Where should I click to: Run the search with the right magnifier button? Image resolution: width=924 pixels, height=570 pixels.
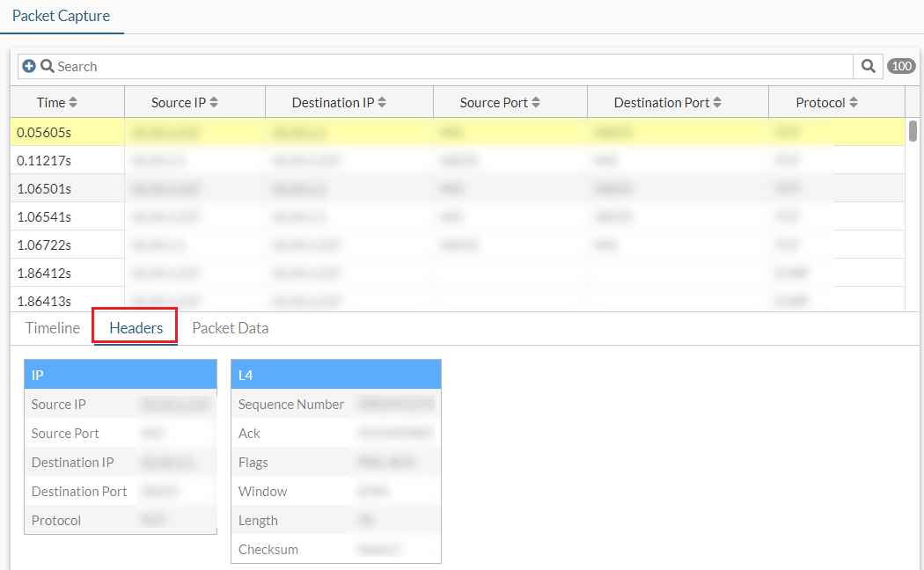pyautogui.click(x=868, y=66)
